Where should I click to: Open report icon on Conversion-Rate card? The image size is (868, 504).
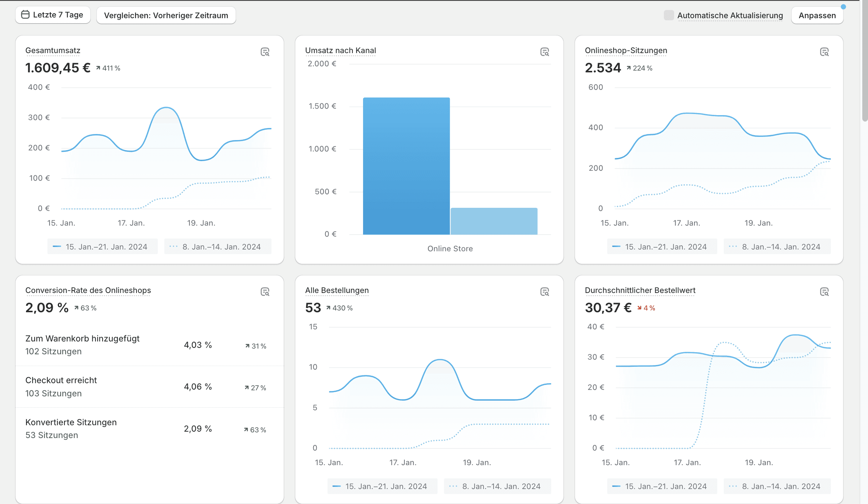tap(265, 292)
